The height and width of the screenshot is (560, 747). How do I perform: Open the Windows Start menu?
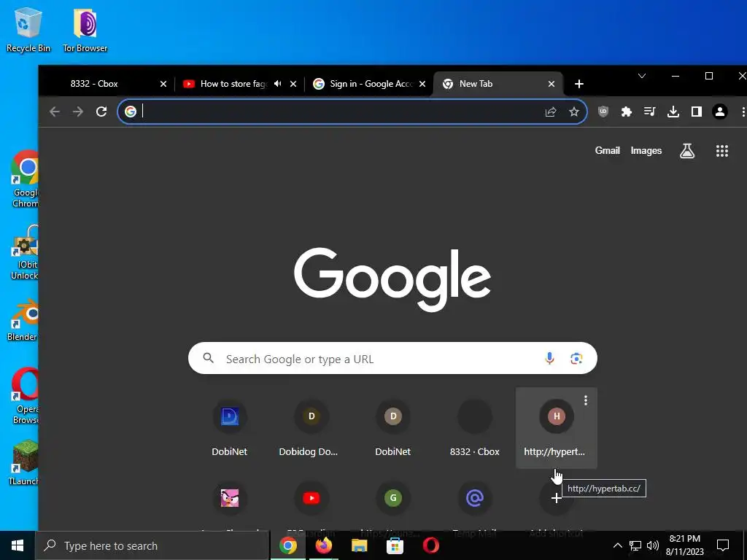tap(18, 545)
